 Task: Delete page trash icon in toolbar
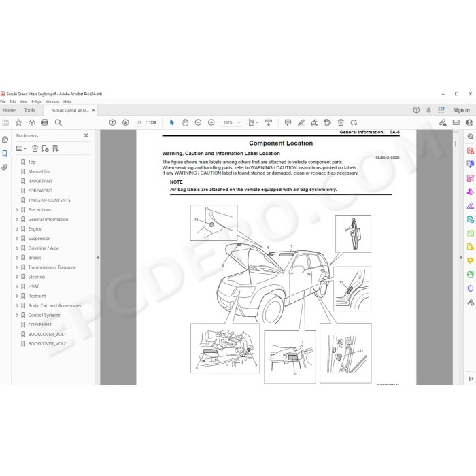click(341, 122)
